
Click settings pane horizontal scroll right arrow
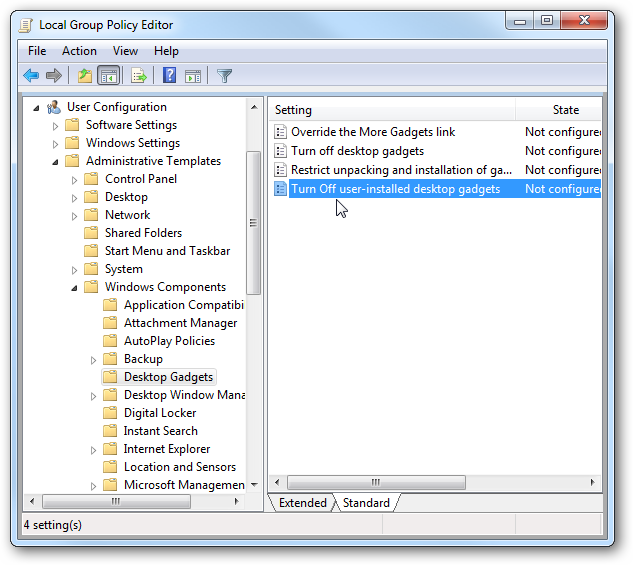click(x=592, y=482)
